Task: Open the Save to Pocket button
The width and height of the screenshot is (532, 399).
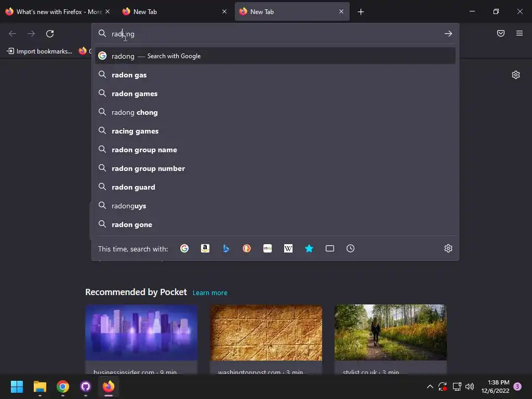Action: [x=500, y=33]
